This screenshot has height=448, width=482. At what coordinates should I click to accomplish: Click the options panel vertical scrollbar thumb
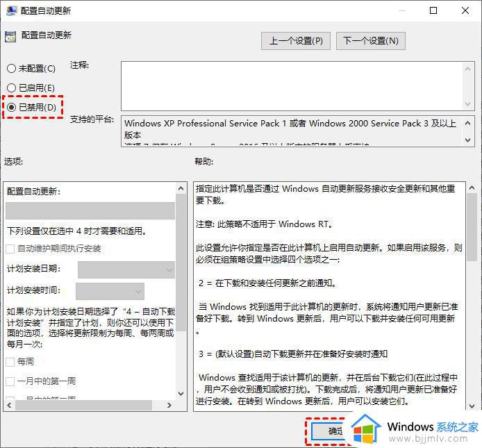click(181, 263)
